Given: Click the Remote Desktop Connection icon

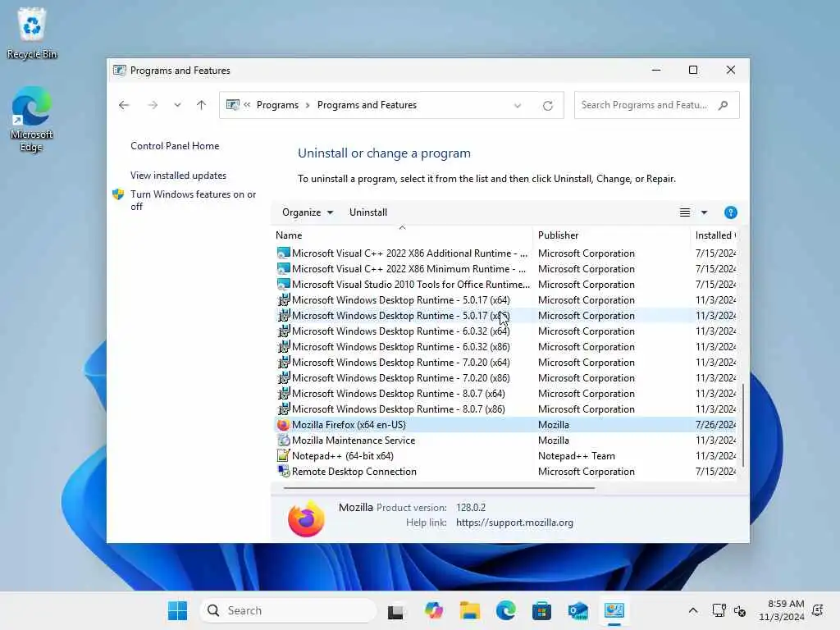Looking at the screenshot, I should (x=283, y=472).
